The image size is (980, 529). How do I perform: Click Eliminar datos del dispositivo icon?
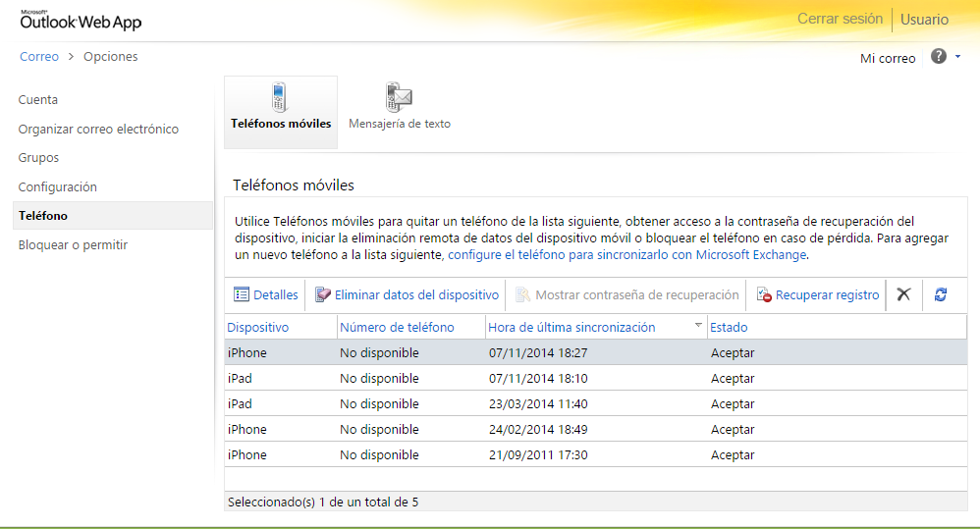coord(323,294)
